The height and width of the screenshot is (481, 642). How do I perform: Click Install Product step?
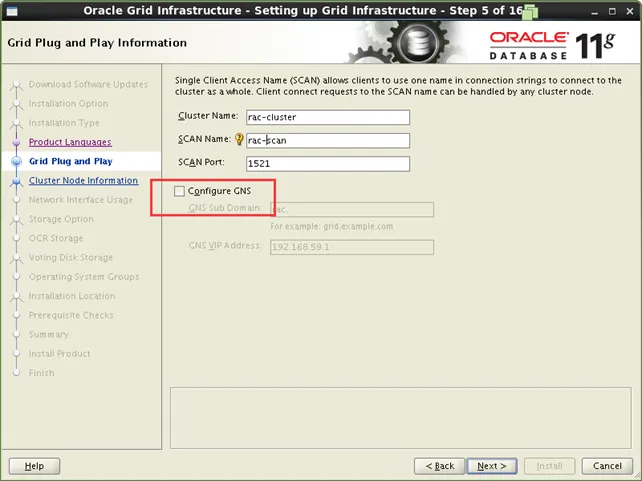click(59, 354)
